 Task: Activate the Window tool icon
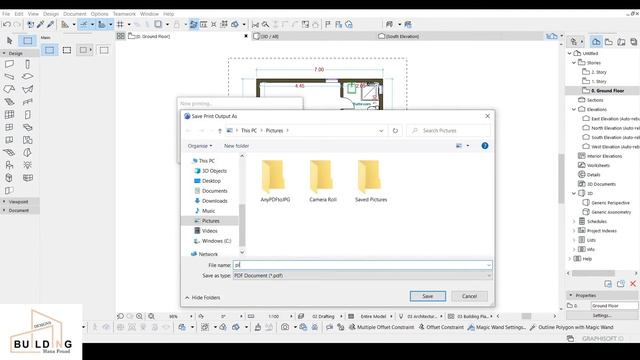9,127
